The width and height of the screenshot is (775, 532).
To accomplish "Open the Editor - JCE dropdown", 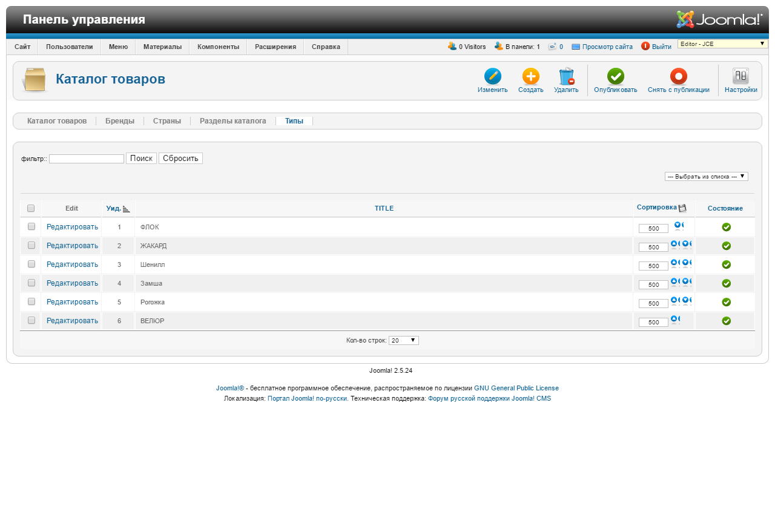I will pos(723,44).
